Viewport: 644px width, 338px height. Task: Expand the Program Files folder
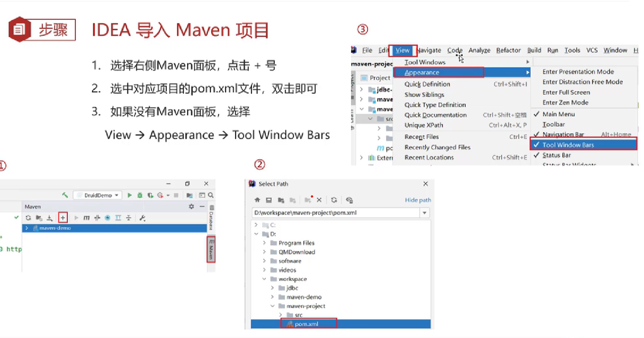264,243
